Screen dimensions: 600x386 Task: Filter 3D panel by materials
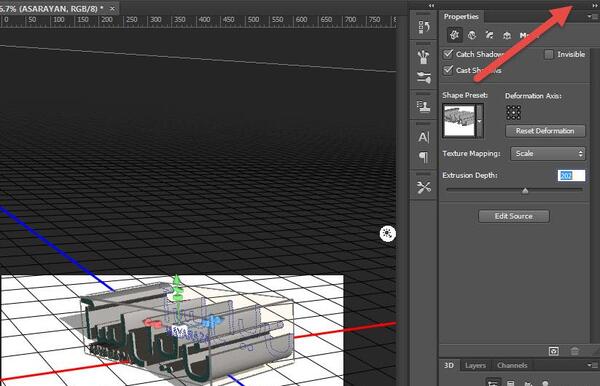pos(528,383)
